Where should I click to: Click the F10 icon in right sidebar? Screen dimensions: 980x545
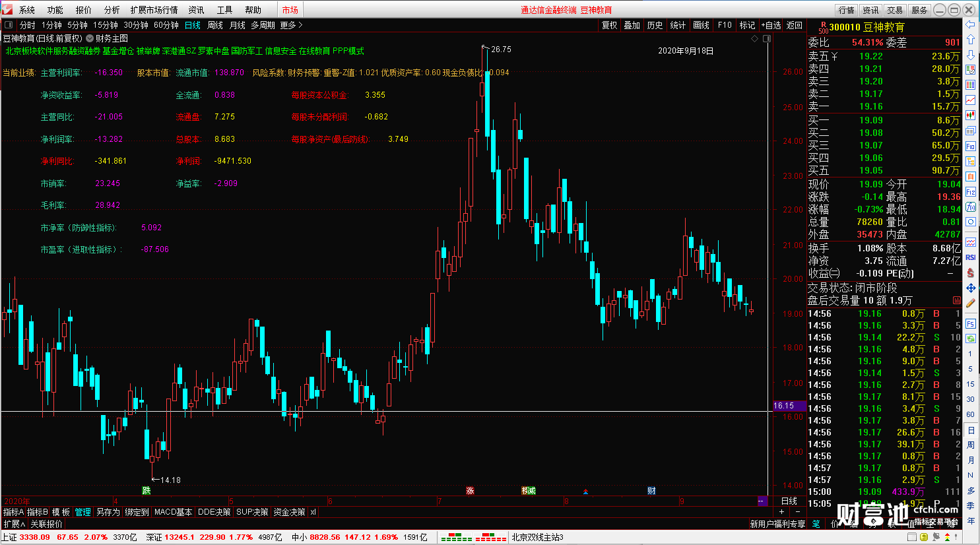pyautogui.click(x=970, y=146)
